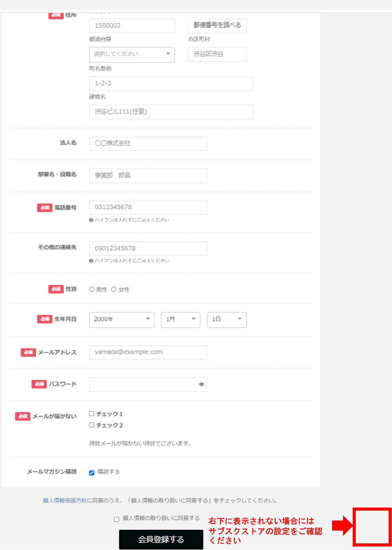Check the チェック2 checkbox
Image resolution: width=392 pixels, height=550 pixels.
[x=92, y=425]
